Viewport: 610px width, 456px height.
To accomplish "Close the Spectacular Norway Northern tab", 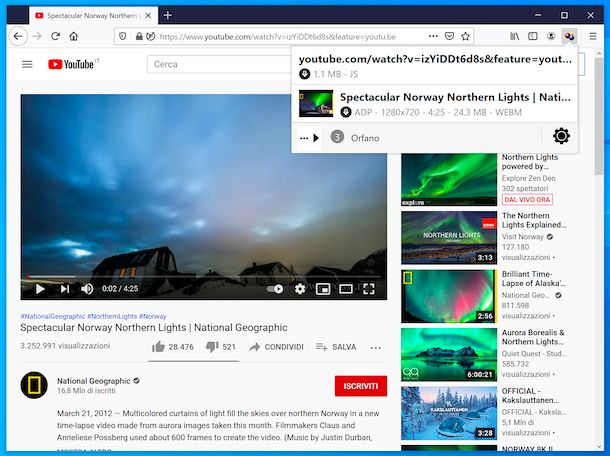I will [148, 16].
